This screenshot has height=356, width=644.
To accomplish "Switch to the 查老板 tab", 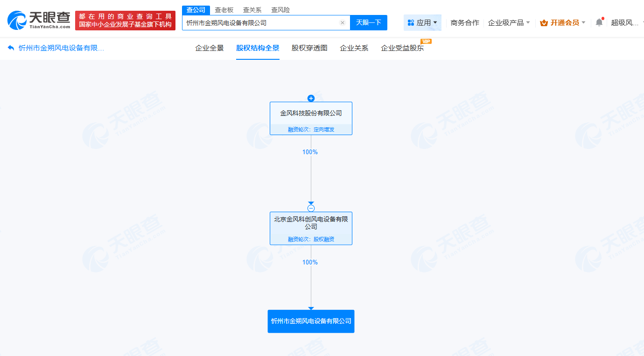I will [x=225, y=9].
